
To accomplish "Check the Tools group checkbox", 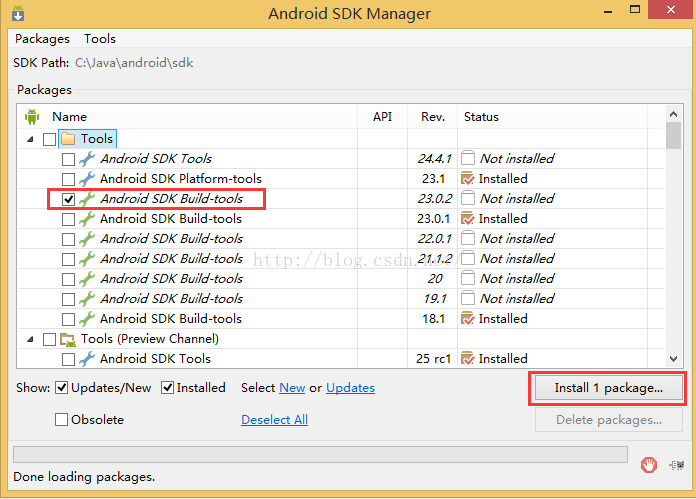I will pyautogui.click(x=49, y=139).
